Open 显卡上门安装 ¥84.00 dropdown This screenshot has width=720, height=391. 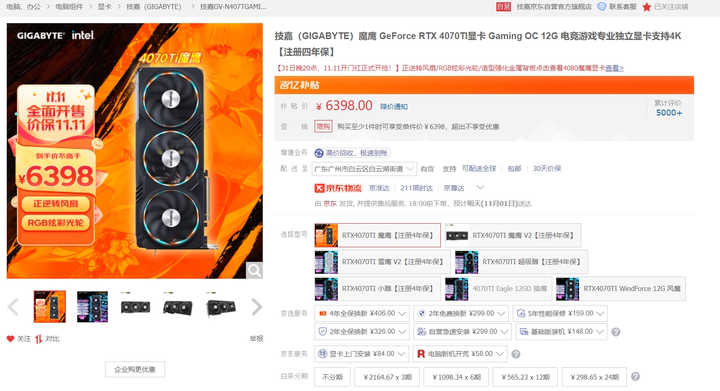[361, 354]
